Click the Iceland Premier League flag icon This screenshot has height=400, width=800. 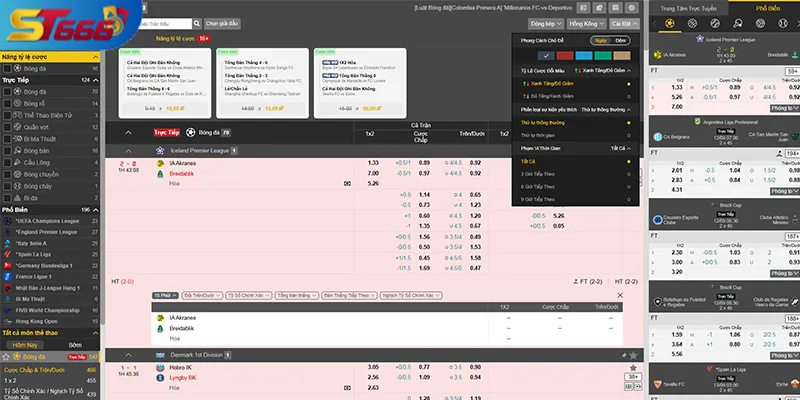click(x=159, y=150)
